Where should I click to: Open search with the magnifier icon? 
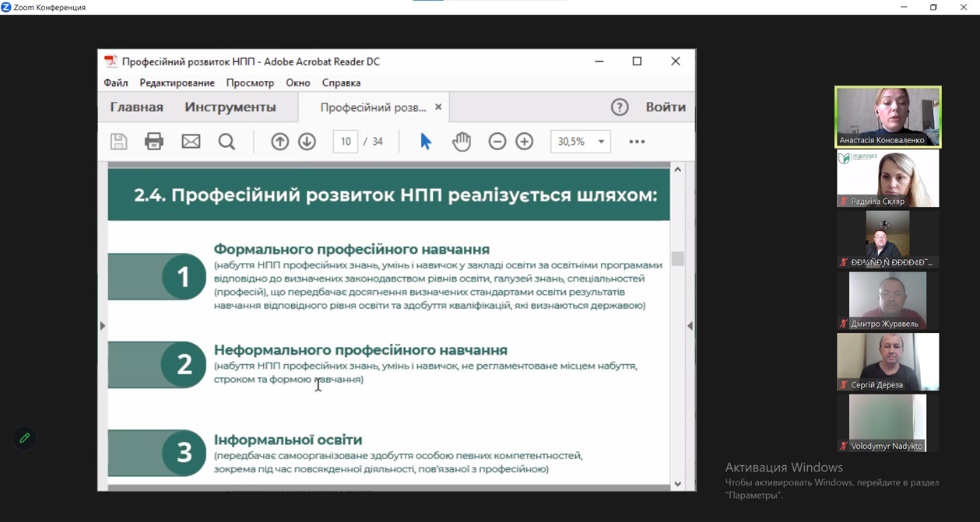[x=227, y=141]
